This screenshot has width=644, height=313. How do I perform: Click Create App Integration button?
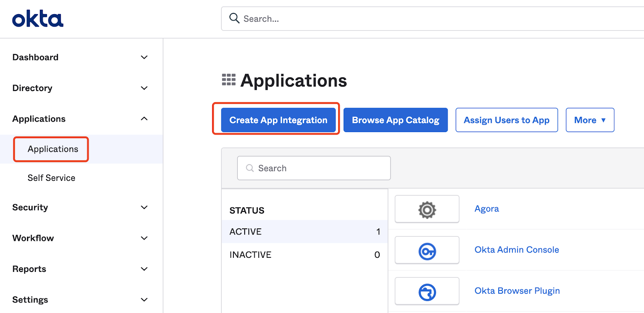[x=278, y=120]
